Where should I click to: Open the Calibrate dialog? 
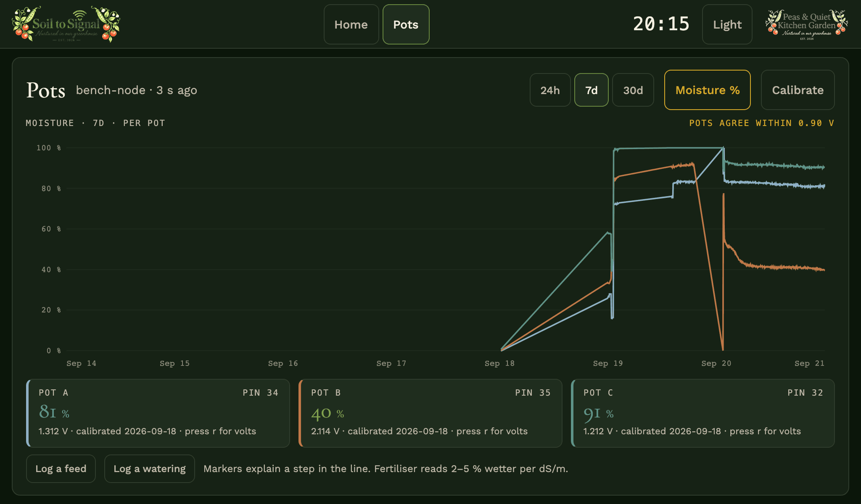coord(798,90)
